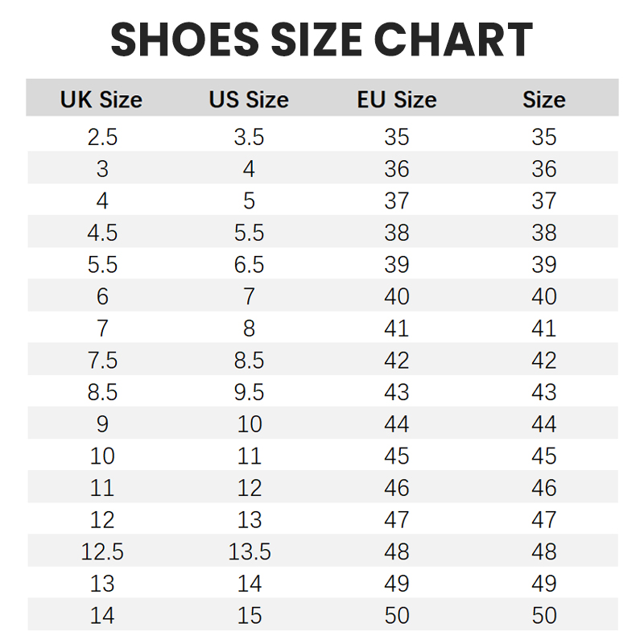Click the SHOES SIZE CHART title

[x=322, y=40]
